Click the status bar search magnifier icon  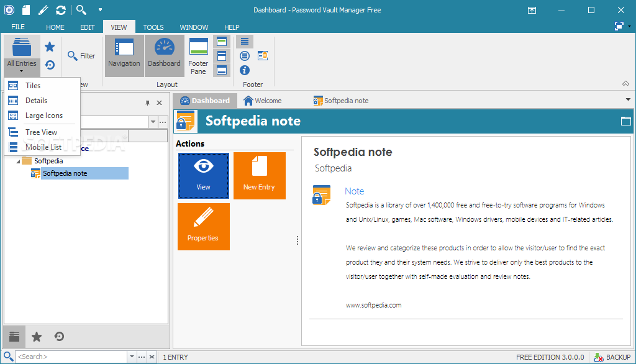tap(8, 357)
